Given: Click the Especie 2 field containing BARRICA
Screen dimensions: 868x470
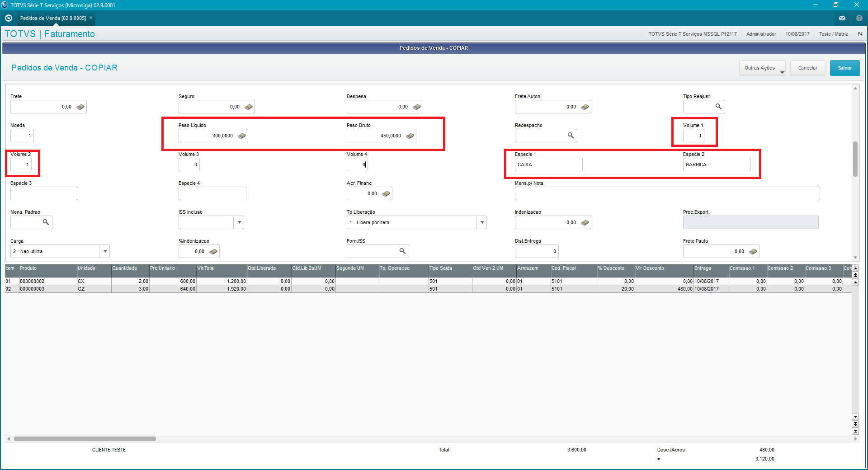Looking at the screenshot, I should click(717, 164).
